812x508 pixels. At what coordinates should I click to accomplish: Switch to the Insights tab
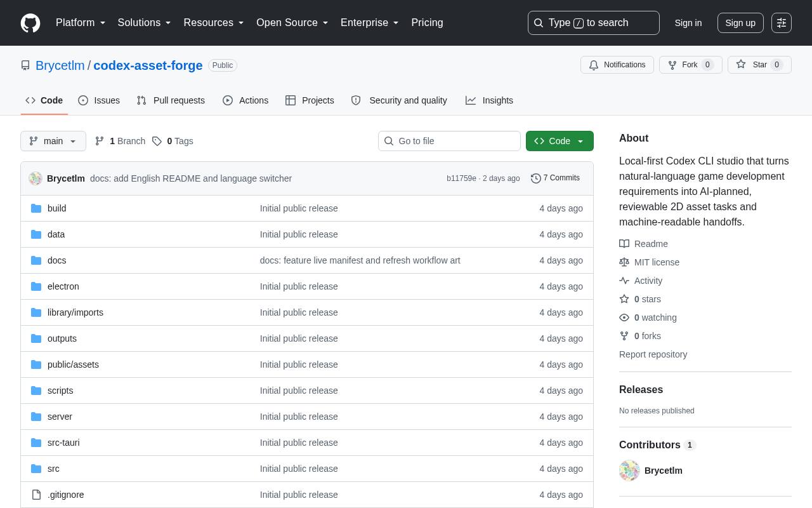[x=489, y=100]
